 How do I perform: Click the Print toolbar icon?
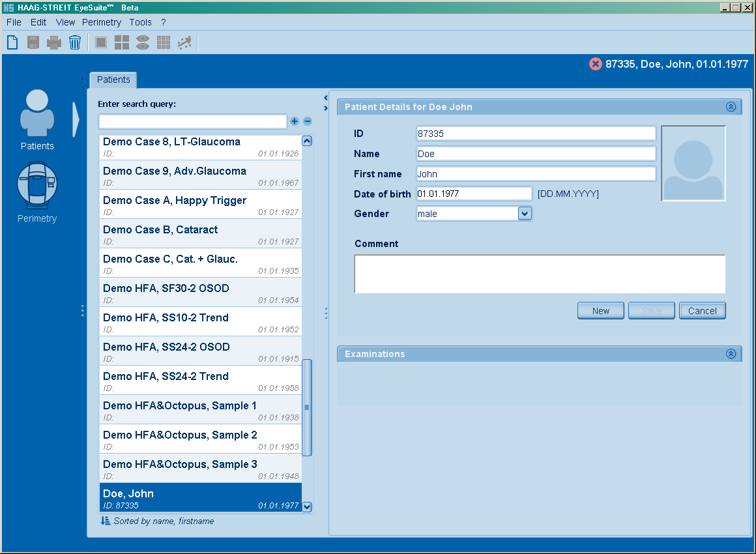(54, 43)
